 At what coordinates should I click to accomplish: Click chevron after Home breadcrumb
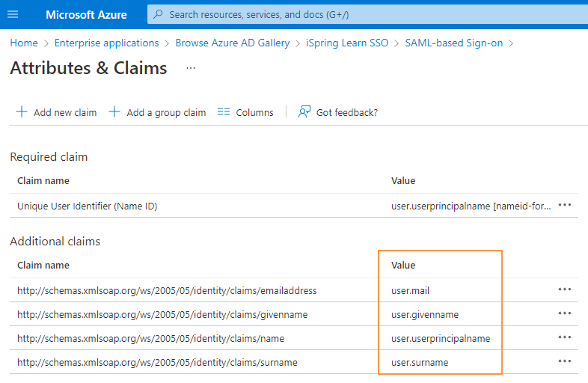46,43
